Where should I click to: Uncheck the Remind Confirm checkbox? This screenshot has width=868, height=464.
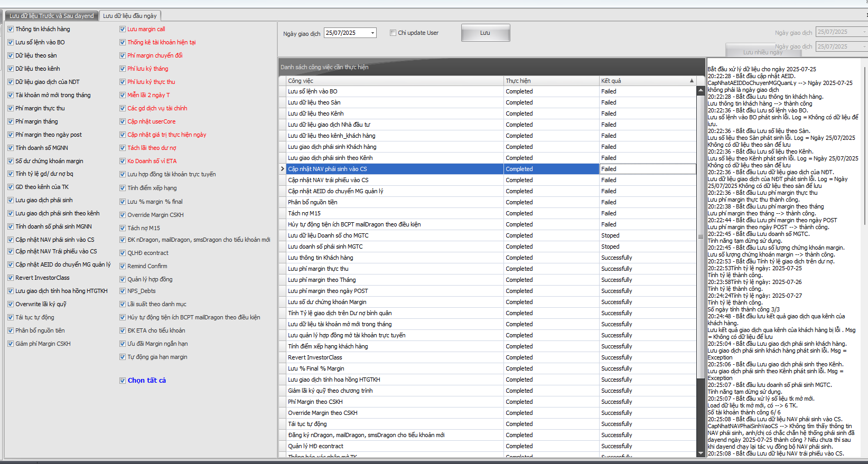123,266
